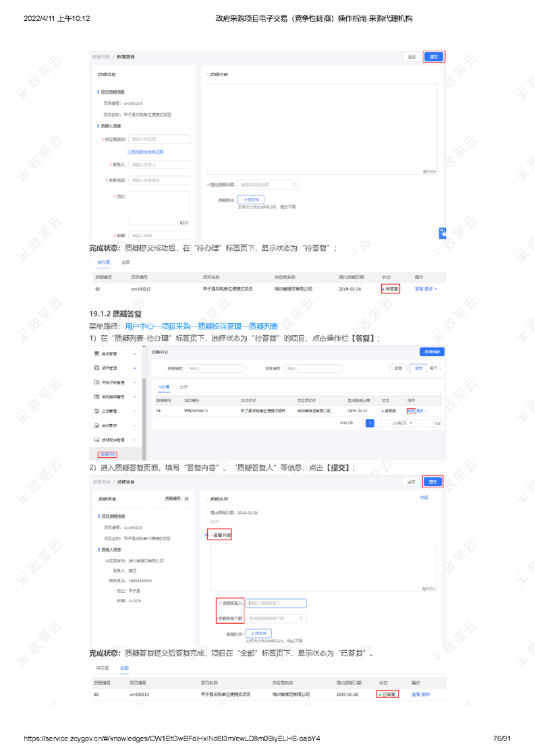Click calendar icon in 质疑答复日期 field

pyautogui.click(x=302, y=618)
